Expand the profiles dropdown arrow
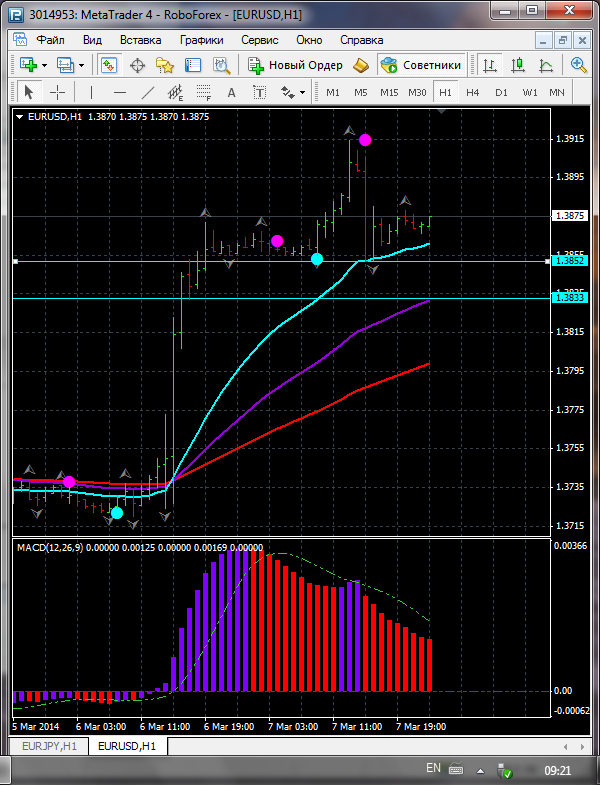Image resolution: width=600 pixels, height=786 pixels. 82,66
